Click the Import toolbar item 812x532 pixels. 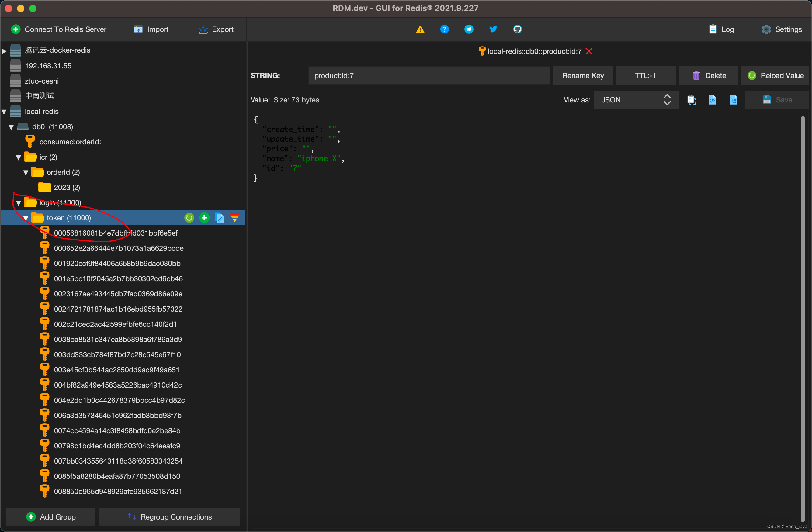(x=151, y=29)
